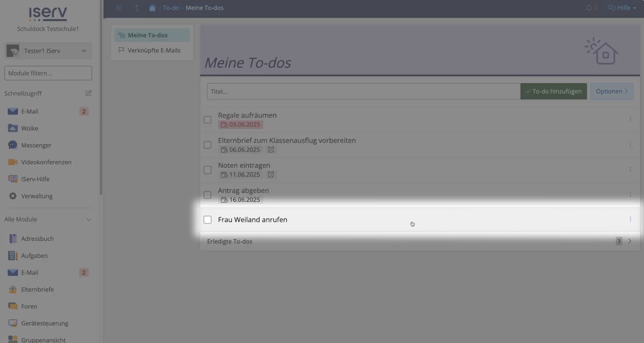Open notifications via the bell icon
The height and width of the screenshot is (343, 644).
588,7
